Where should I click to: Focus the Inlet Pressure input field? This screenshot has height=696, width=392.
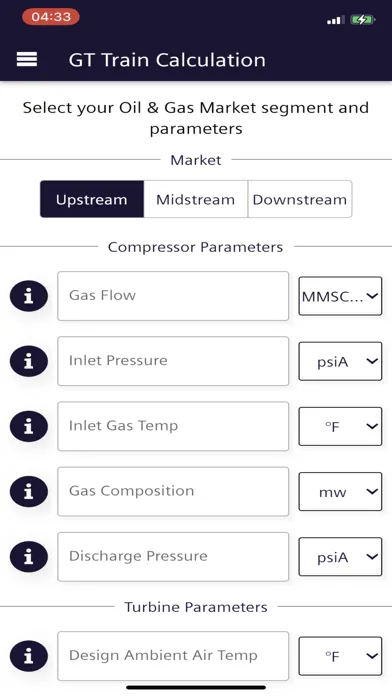(173, 361)
